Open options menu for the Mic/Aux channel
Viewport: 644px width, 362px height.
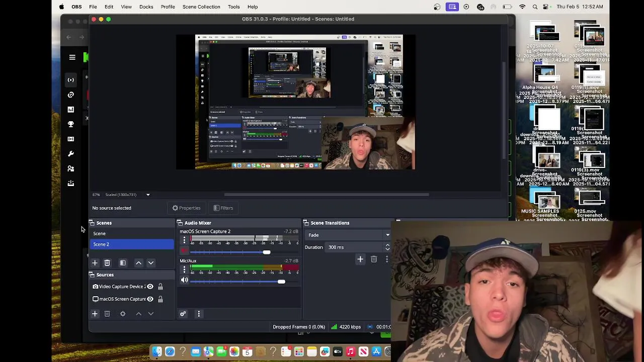click(x=184, y=269)
